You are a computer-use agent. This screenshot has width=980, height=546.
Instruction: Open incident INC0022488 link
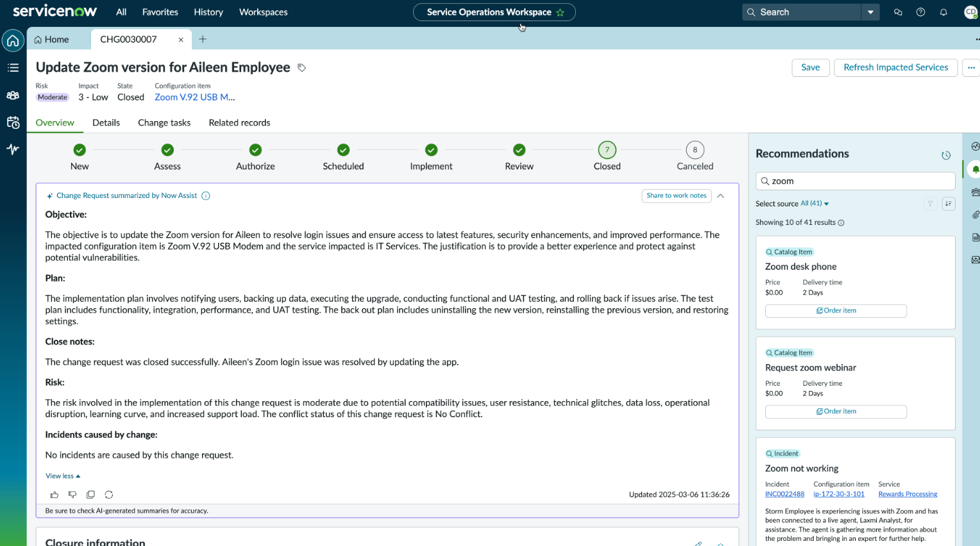(784, 494)
